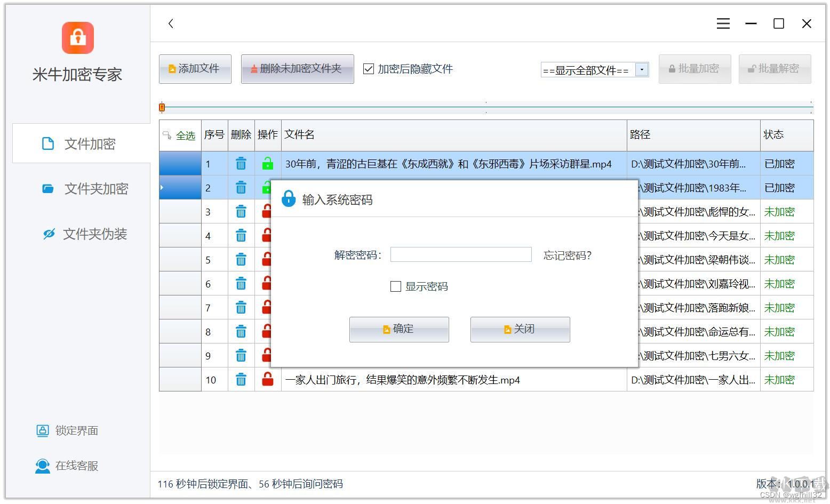Open the hamburger menu
Screen dimensions: 830x504
[x=723, y=23]
